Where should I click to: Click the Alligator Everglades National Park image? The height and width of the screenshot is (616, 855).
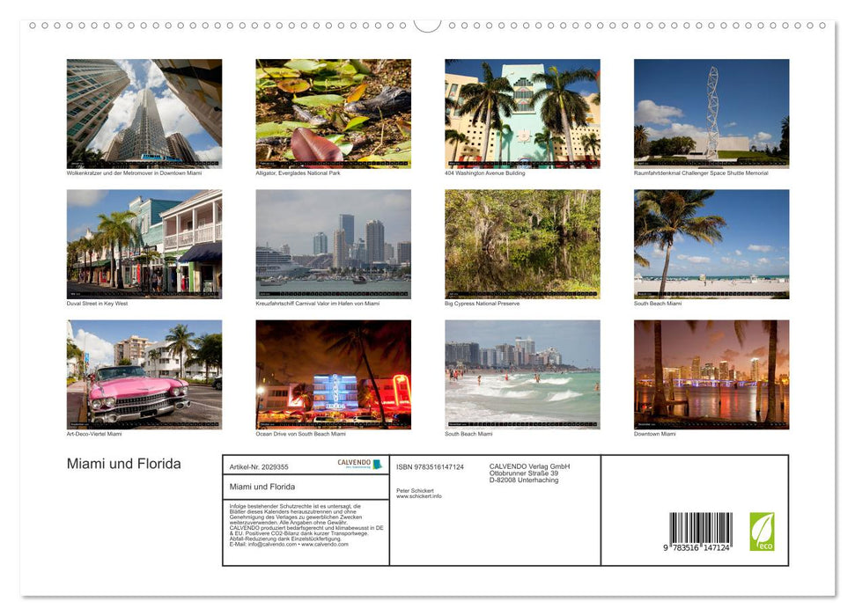333,113
